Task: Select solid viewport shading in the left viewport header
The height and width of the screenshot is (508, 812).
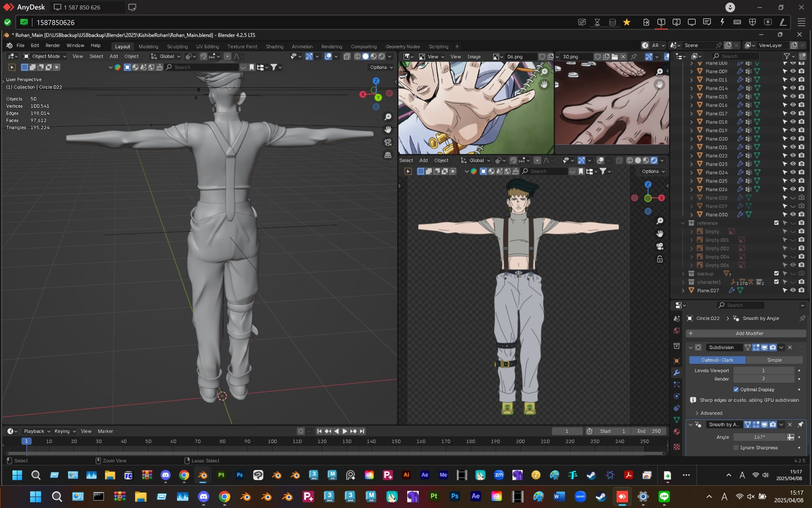Action: [x=366, y=57]
